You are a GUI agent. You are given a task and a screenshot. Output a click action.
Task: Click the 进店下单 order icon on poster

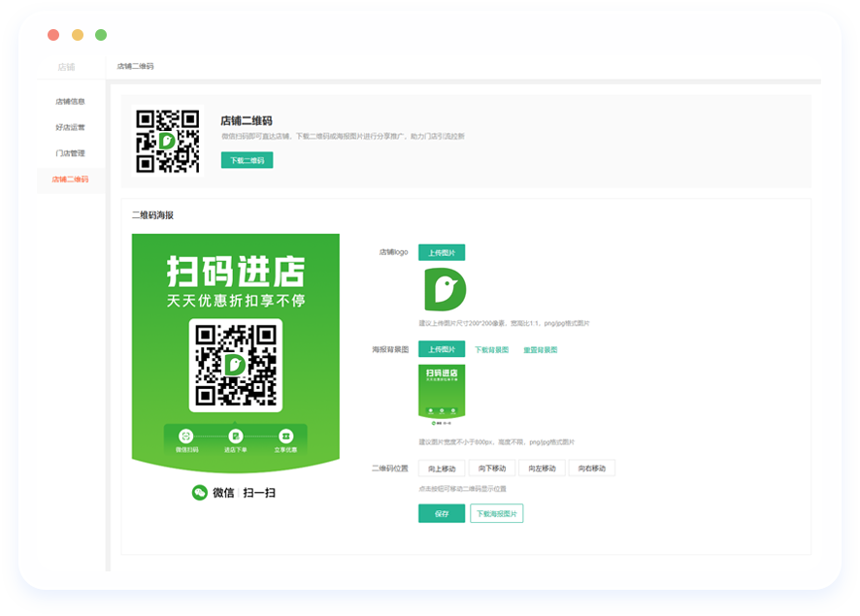point(236,437)
